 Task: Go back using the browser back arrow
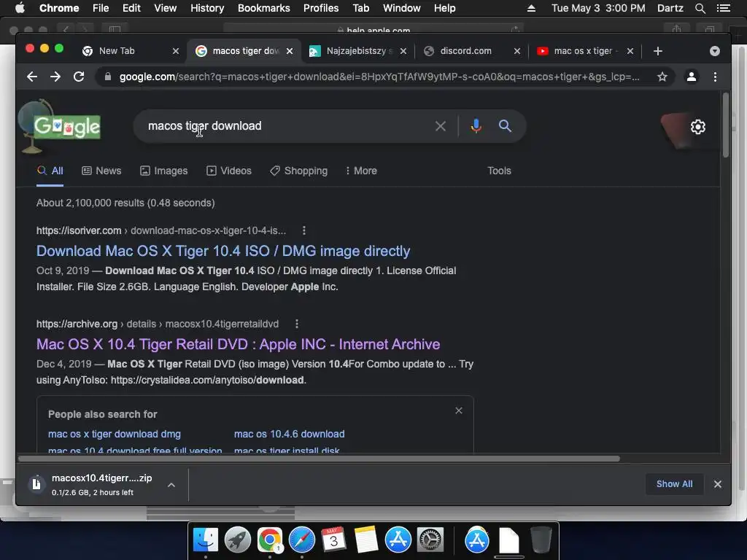tap(32, 77)
